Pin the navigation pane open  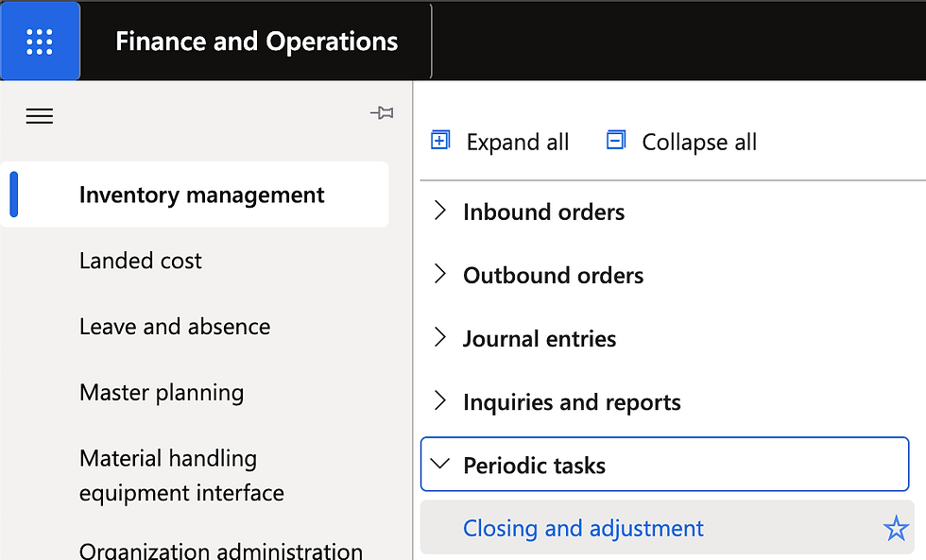(382, 113)
